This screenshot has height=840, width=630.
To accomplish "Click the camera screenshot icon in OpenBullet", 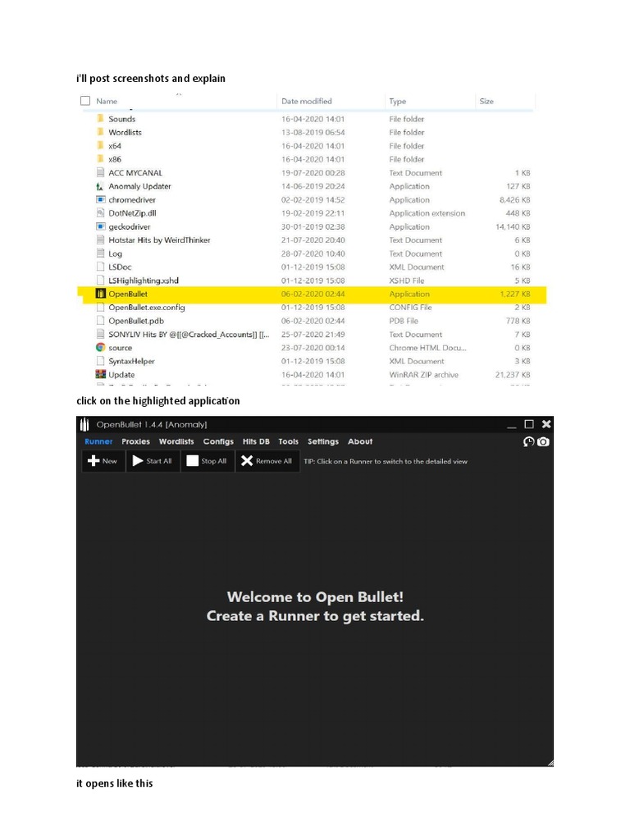I will coord(543,442).
